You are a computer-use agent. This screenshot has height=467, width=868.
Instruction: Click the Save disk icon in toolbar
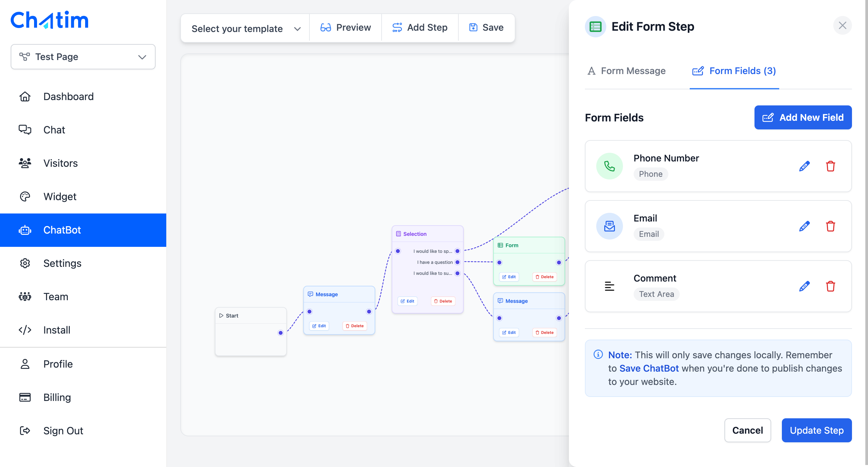473,27
